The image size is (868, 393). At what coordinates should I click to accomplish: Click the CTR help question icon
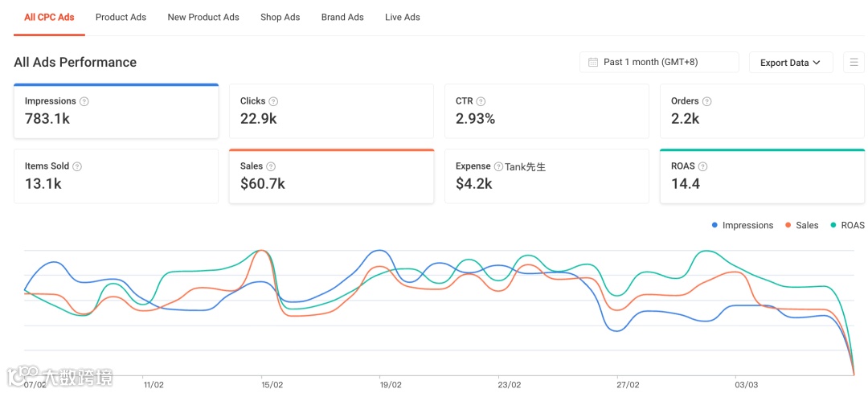pyautogui.click(x=481, y=101)
